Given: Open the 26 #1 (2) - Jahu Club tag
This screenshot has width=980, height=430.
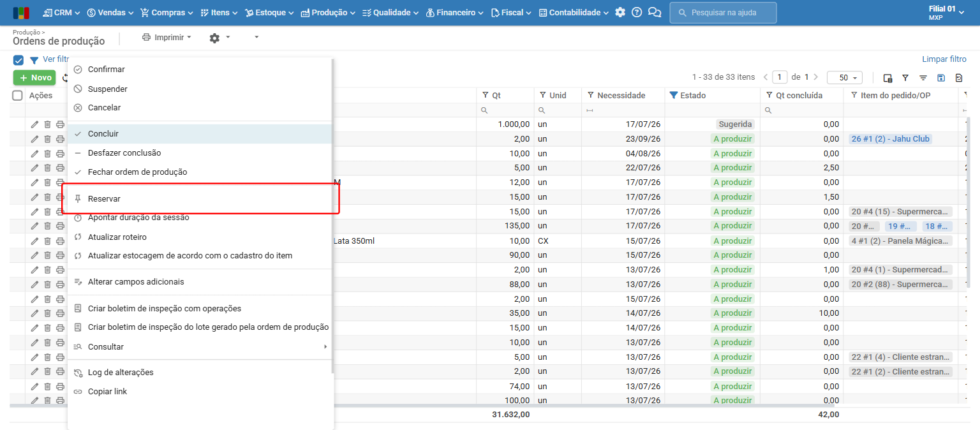Looking at the screenshot, I should pos(891,139).
